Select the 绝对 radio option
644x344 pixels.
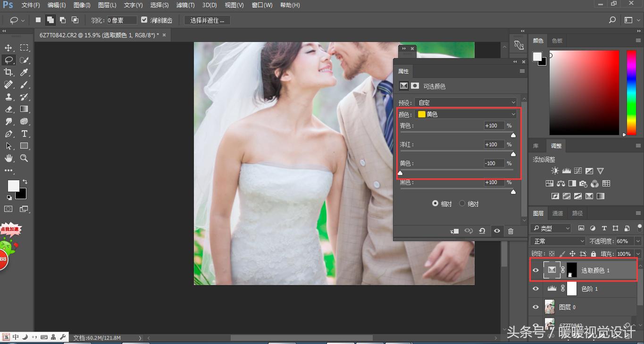[x=462, y=204]
